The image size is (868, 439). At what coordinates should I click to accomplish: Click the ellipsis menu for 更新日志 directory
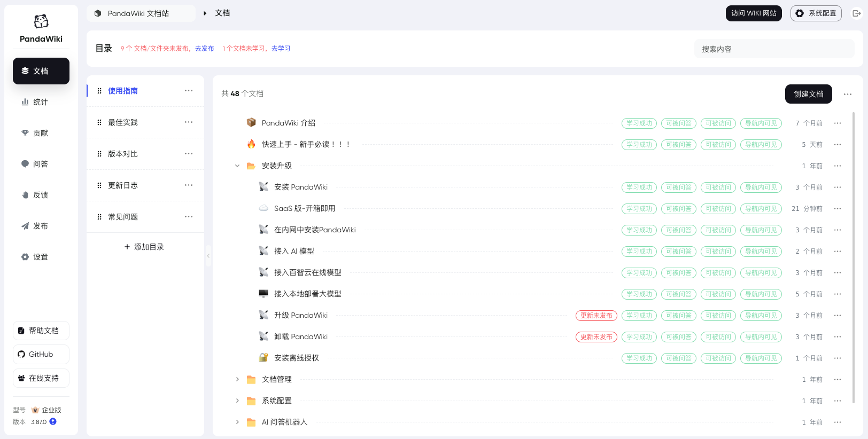189,185
